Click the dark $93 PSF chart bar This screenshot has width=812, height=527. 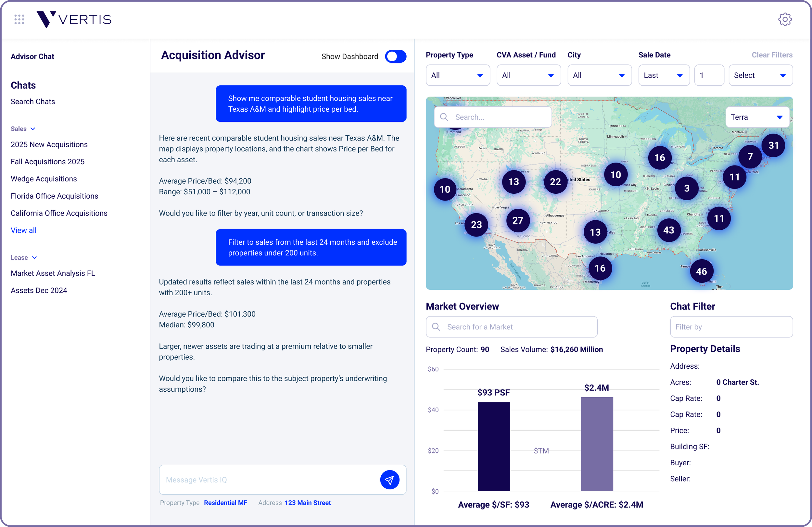(493, 446)
